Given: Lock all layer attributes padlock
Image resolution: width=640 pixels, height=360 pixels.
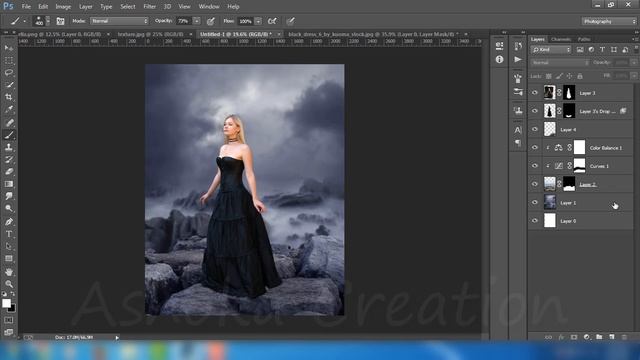Looking at the screenshot, I should pos(580,76).
